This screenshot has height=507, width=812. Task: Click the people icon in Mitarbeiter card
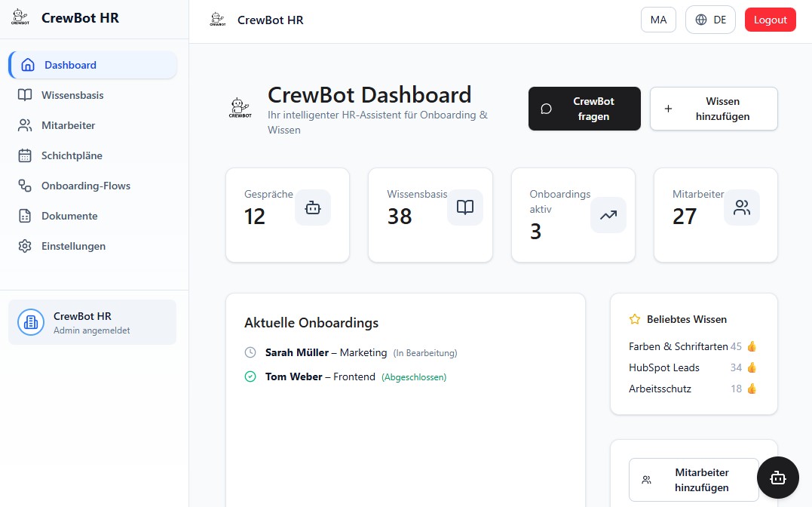click(742, 207)
